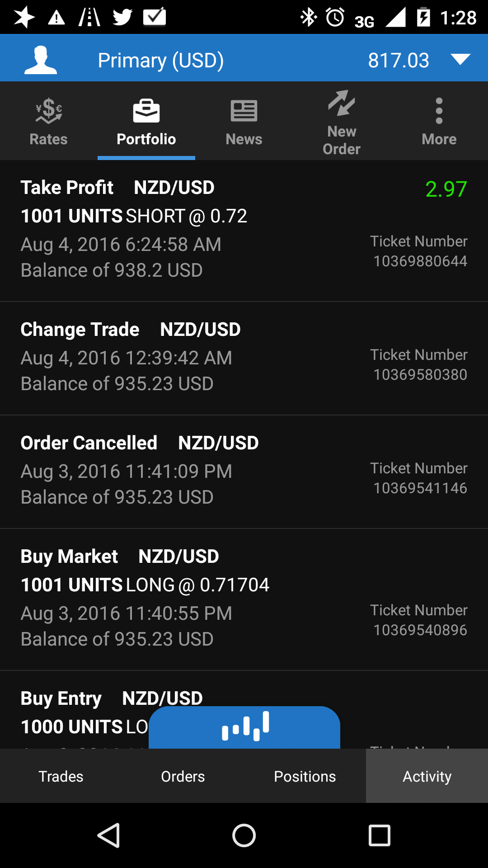Open the Change Trade NZD/USD entry

[244, 358]
